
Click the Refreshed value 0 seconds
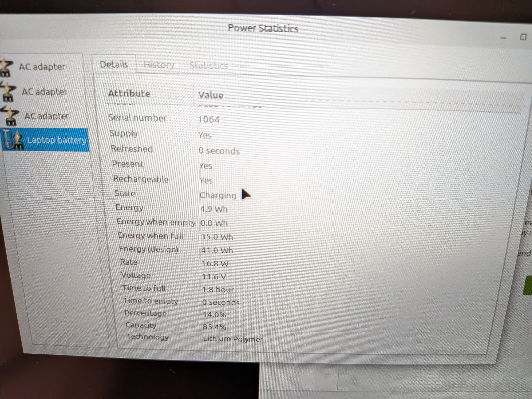(x=219, y=151)
